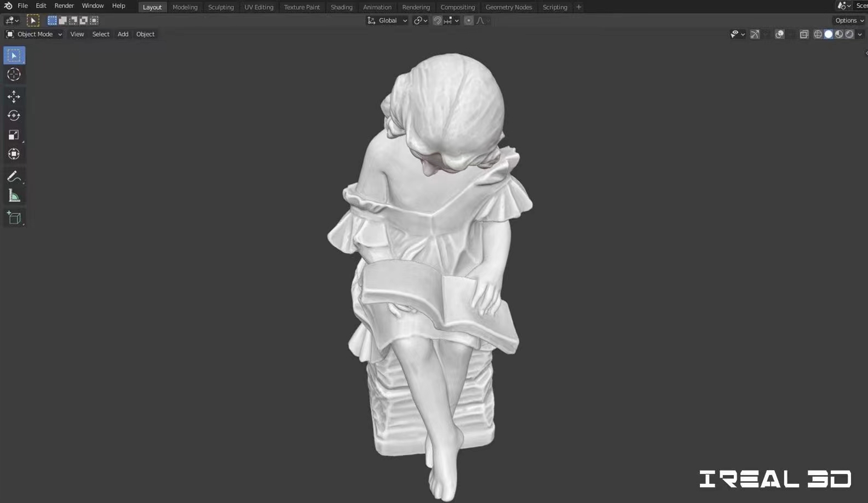Open the scene browse dropdown
The image size is (868, 503).
[x=844, y=6]
